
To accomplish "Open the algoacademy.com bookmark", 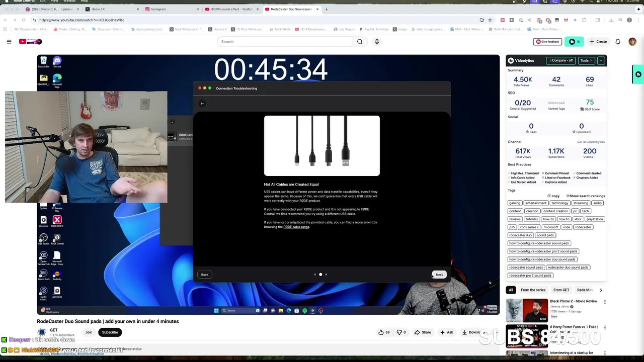I will pos(146,29).
